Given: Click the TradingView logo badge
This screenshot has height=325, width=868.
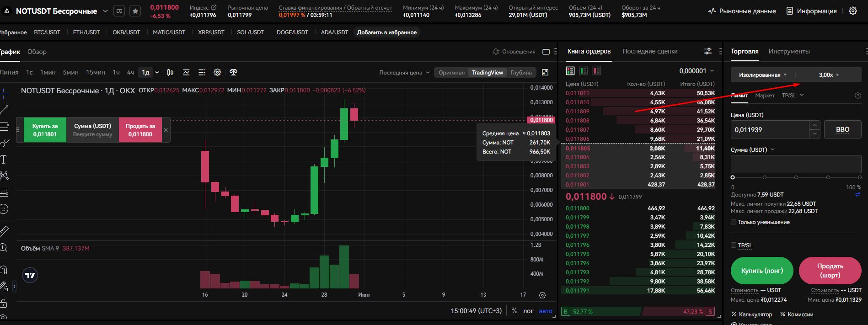Looking at the screenshot, I should point(30,275).
